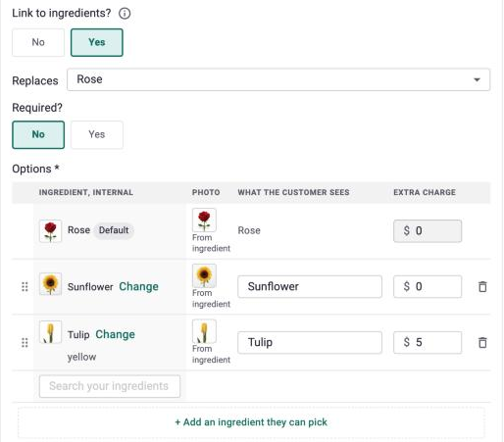Viewport: 504px width, 442px height.
Task: Click the Rose photo from ingredient
Action: coord(204,221)
